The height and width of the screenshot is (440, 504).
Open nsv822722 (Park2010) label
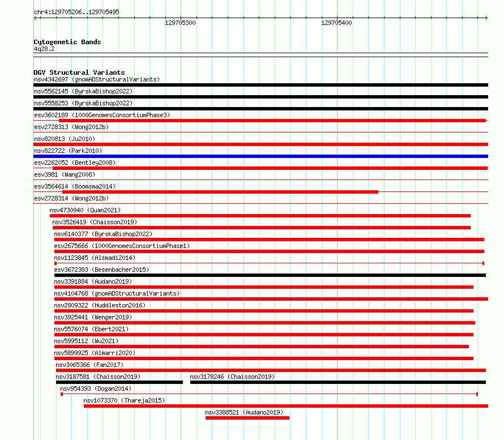(68, 151)
